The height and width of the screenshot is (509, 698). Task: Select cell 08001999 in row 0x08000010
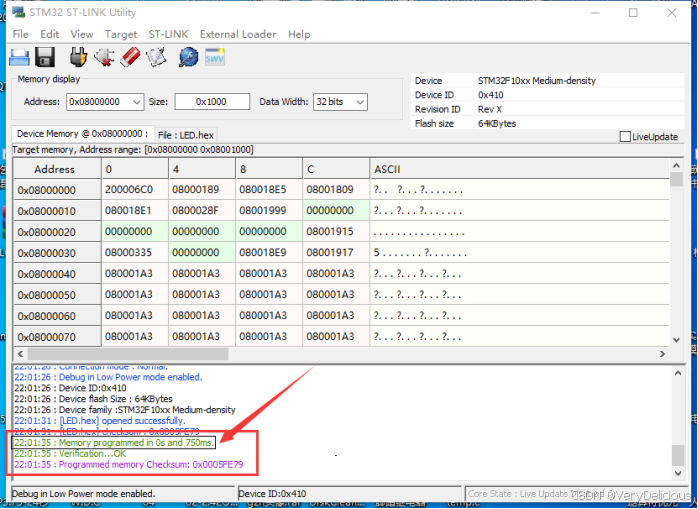point(269,211)
